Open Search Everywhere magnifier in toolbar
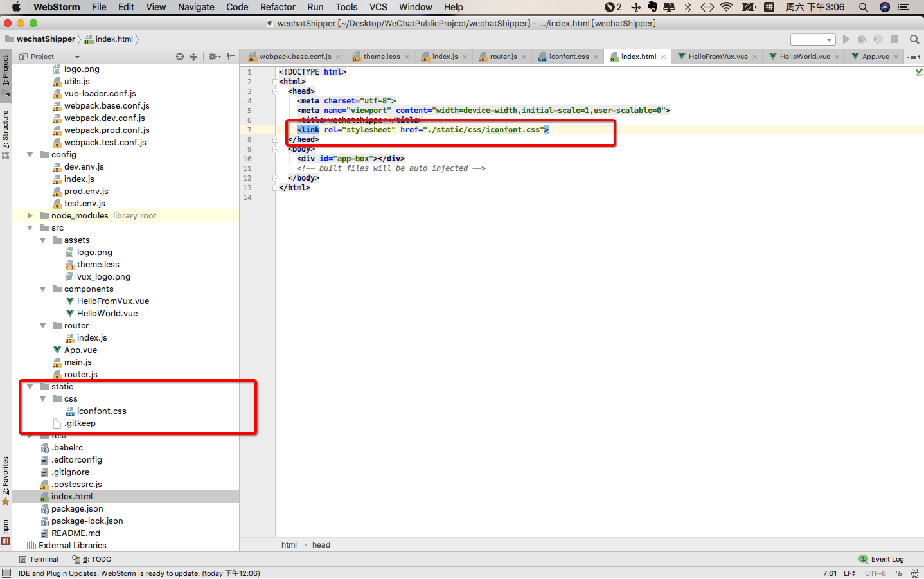 pyautogui.click(x=914, y=39)
